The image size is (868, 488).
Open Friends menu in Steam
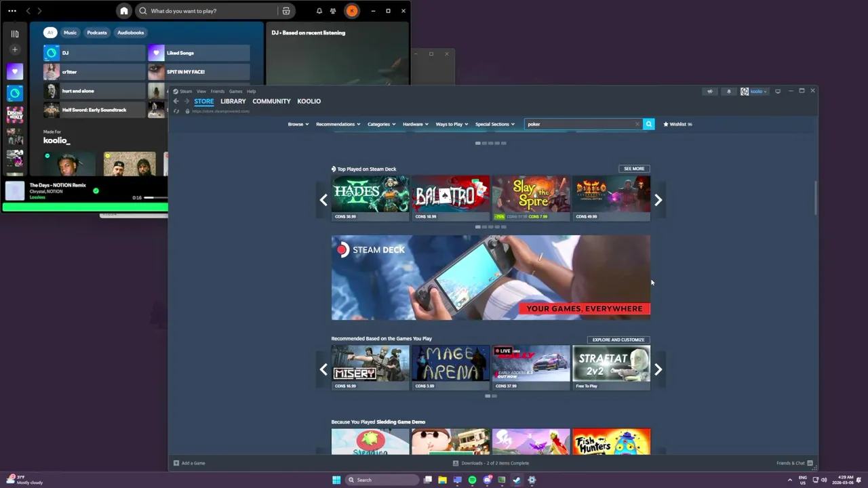click(x=218, y=91)
